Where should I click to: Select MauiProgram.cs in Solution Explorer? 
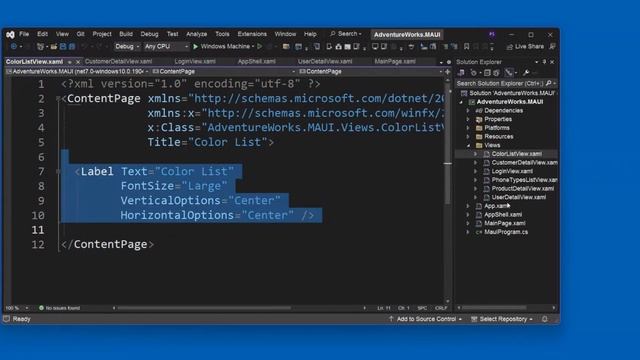pyautogui.click(x=506, y=232)
